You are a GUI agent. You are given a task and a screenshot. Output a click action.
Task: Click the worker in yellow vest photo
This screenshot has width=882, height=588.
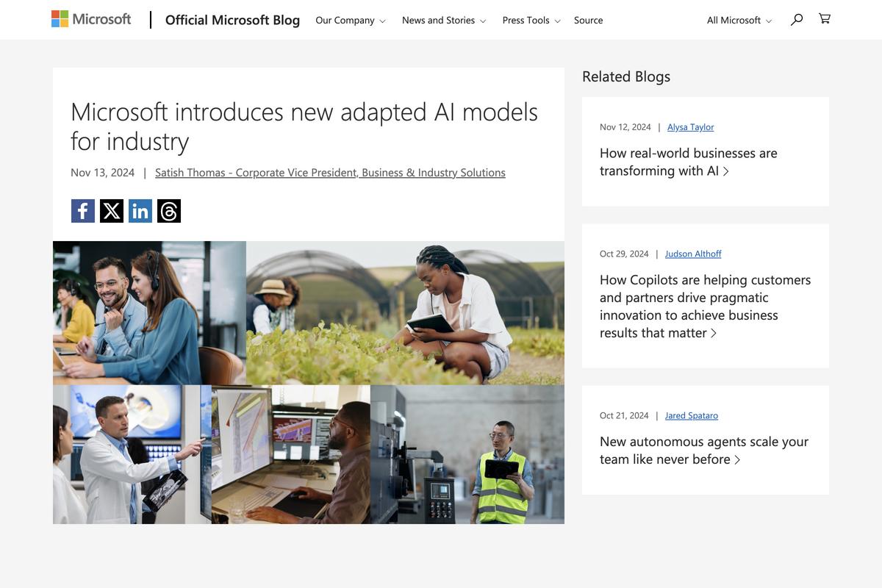tap(467, 454)
